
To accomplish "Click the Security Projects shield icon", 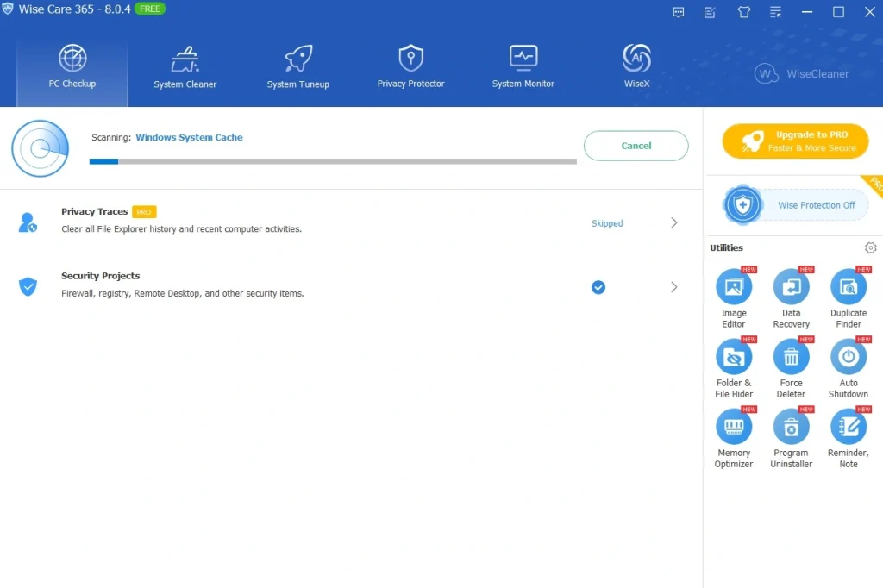I will coord(28,287).
